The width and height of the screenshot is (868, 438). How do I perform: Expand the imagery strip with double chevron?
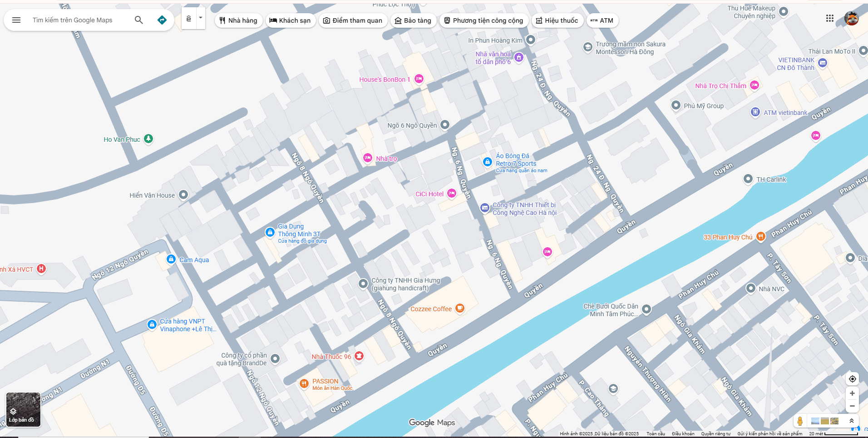[x=852, y=421]
